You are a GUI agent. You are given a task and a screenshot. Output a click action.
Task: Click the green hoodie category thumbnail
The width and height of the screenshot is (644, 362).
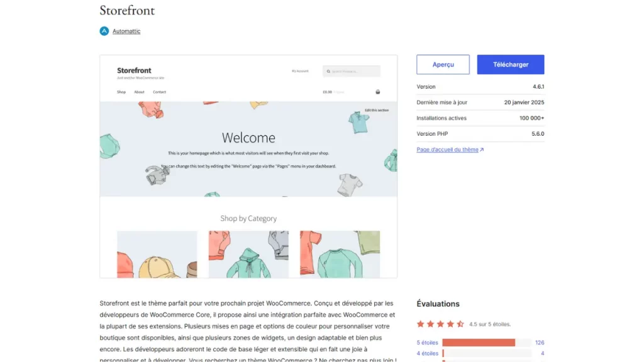click(248, 255)
